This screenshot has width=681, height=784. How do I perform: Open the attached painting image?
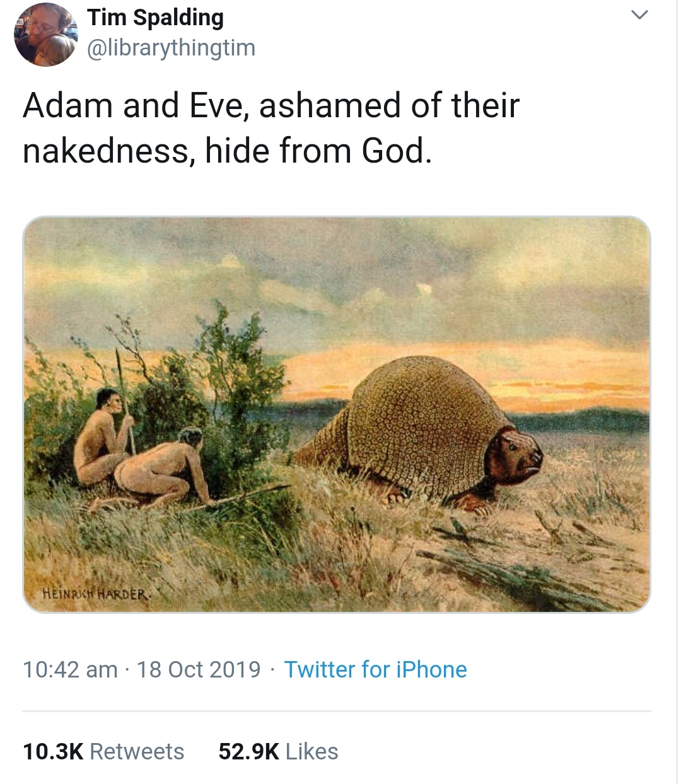(337, 414)
